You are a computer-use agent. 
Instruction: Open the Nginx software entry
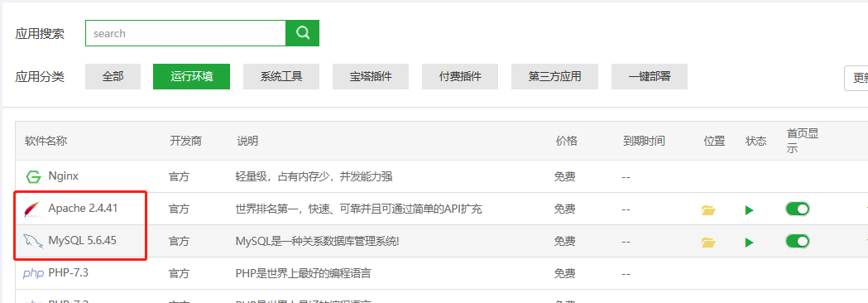click(x=63, y=176)
